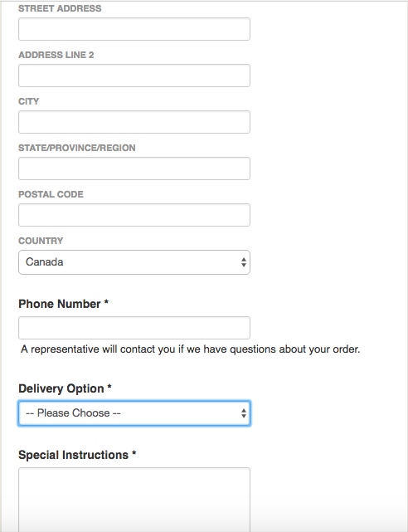Click the window's top edge strip

pyautogui.click(x=204, y=1)
